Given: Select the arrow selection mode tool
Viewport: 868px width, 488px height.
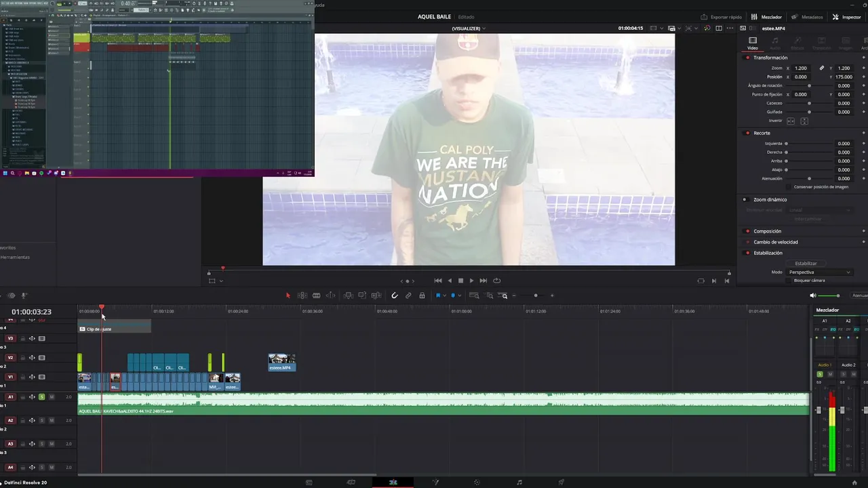Looking at the screenshot, I should point(288,296).
